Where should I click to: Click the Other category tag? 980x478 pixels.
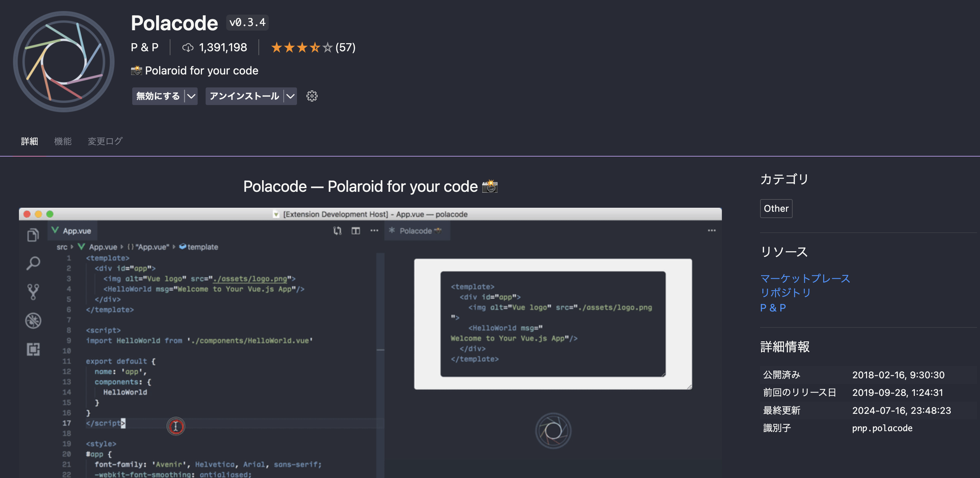tap(776, 208)
